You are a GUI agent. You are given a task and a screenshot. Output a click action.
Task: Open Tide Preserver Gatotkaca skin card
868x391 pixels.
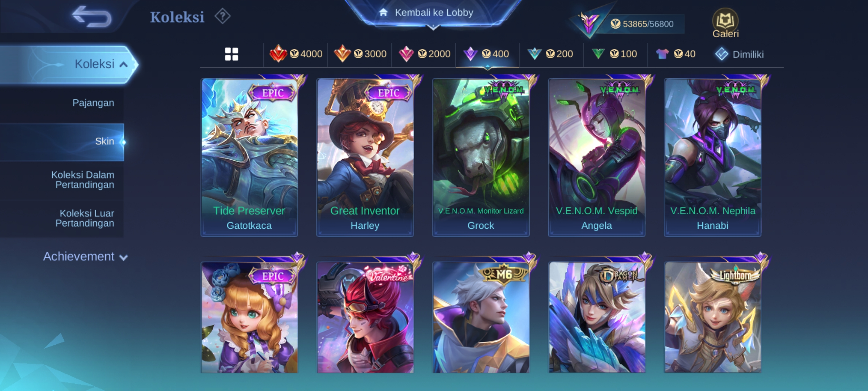coord(249,157)
